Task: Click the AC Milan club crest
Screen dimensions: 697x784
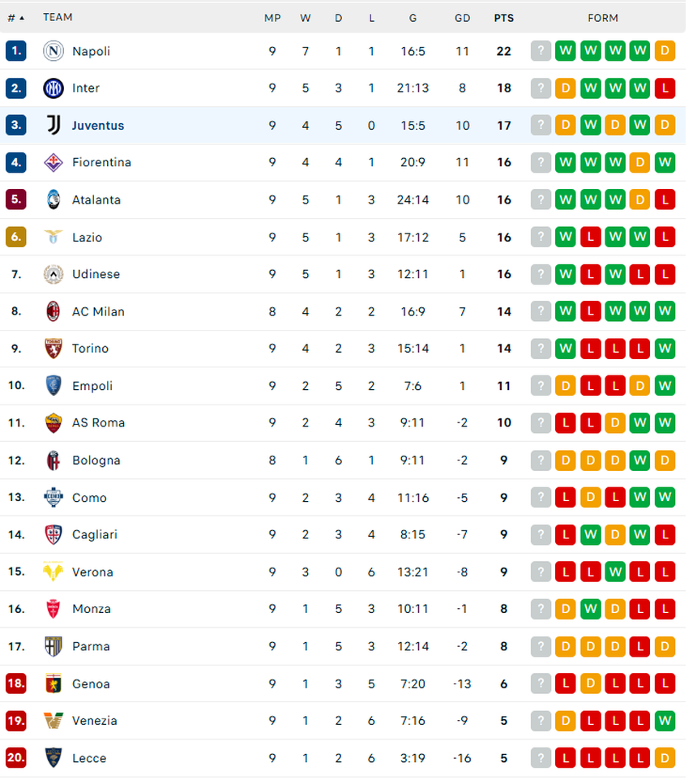Action: 53,311
